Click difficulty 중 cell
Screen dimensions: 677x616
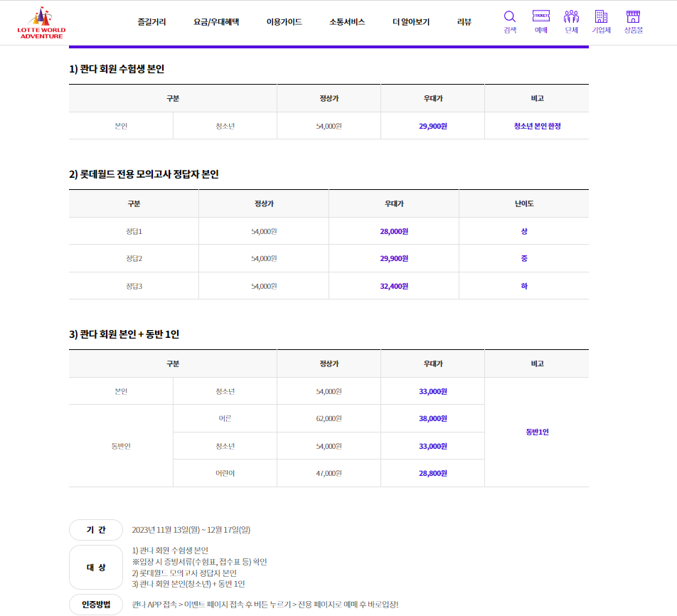coord(524,258)
